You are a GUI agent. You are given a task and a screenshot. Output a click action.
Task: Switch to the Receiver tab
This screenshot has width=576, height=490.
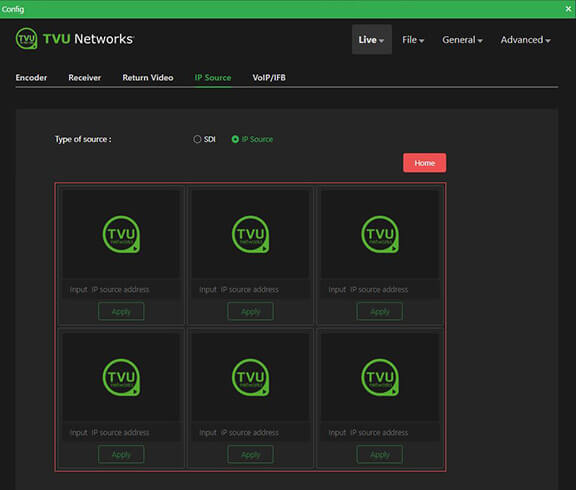(x=84, y=78)
